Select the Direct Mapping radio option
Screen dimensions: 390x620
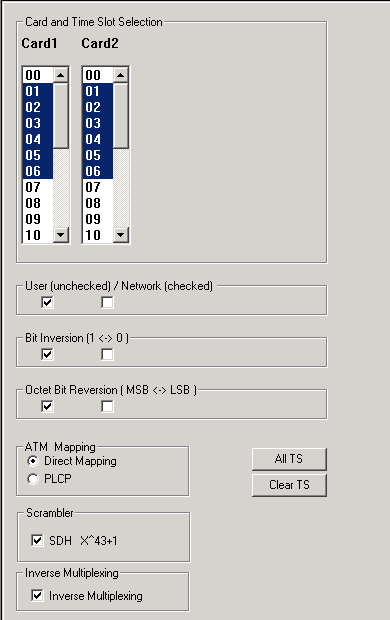[33, 461]
